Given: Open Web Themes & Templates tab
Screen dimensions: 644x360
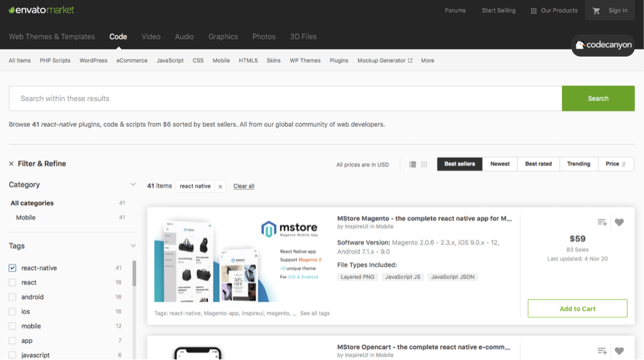Looking at the screenshot, I should point(52,36).
